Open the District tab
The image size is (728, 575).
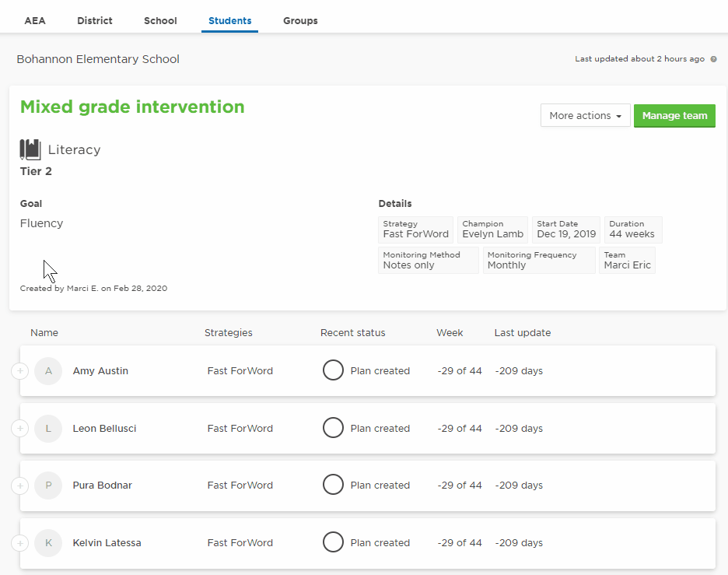click(x=95, y=21)
